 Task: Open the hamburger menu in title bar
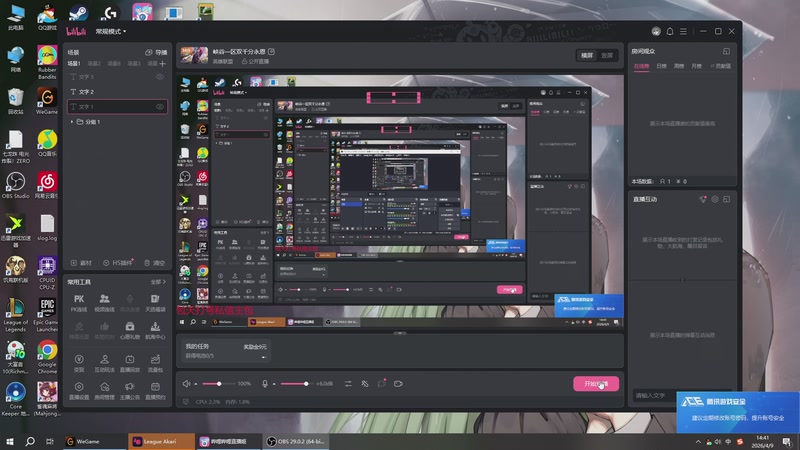(683, 31)
